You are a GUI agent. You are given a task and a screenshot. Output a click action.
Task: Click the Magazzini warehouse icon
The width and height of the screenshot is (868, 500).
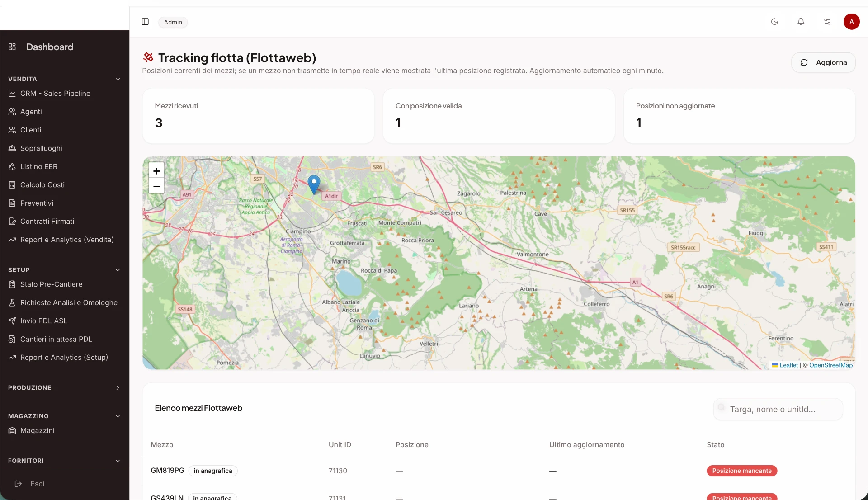pyautogui.click(x=12, y=431)
